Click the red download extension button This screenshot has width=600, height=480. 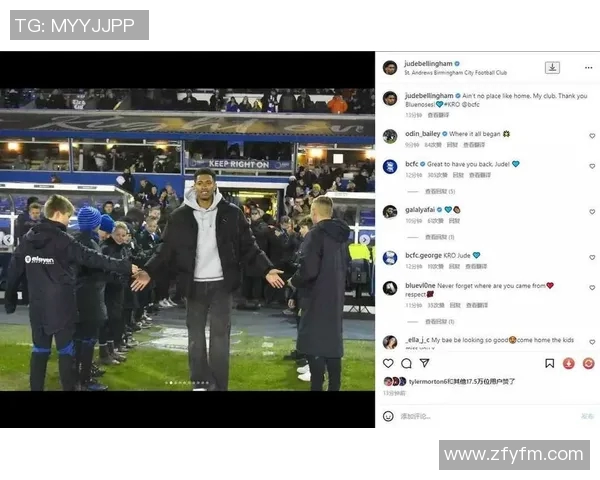click(569, 363)
